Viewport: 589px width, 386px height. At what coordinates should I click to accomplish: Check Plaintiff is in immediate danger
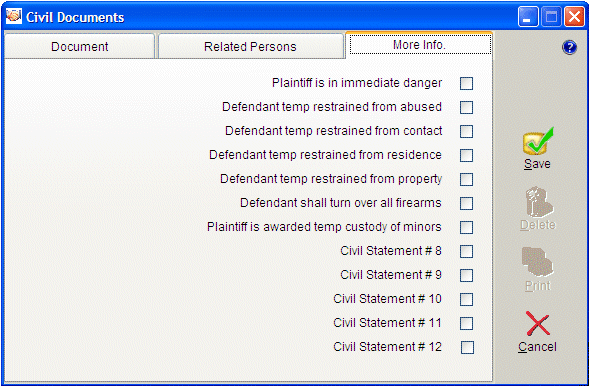click(x=466, y=83)
